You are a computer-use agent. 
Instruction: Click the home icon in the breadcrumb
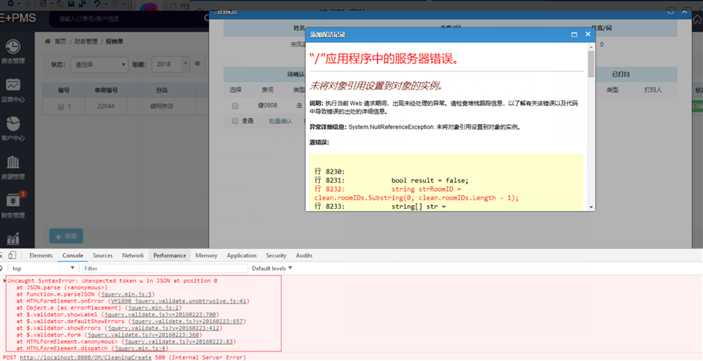[x=48, y=41]
